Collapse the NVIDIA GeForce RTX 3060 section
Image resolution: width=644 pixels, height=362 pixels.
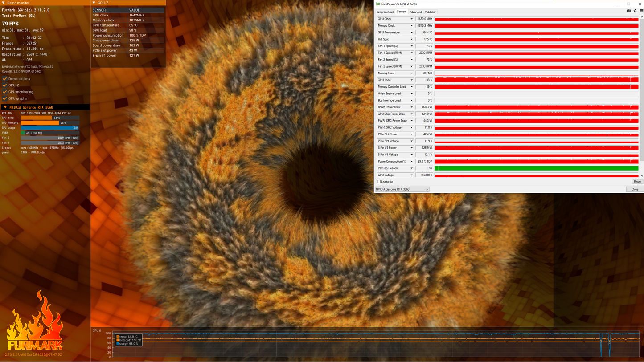(x=5, y=107)
